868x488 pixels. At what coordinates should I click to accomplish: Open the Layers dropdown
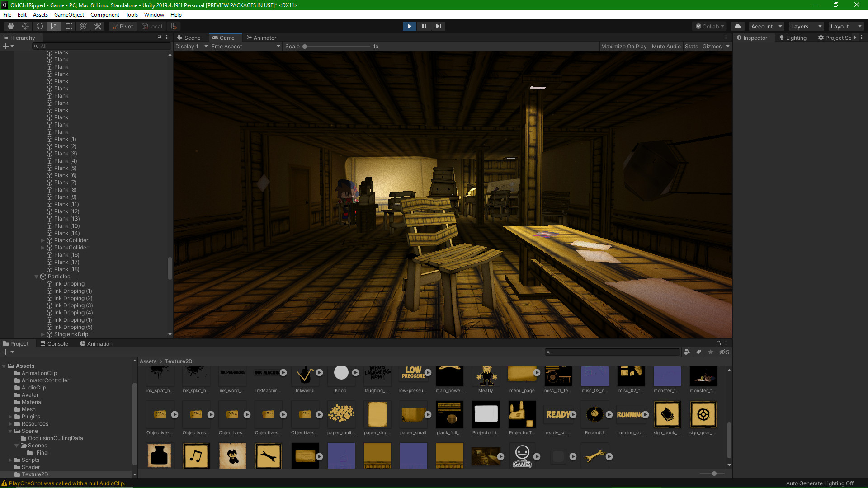click(x=806, y=26)
